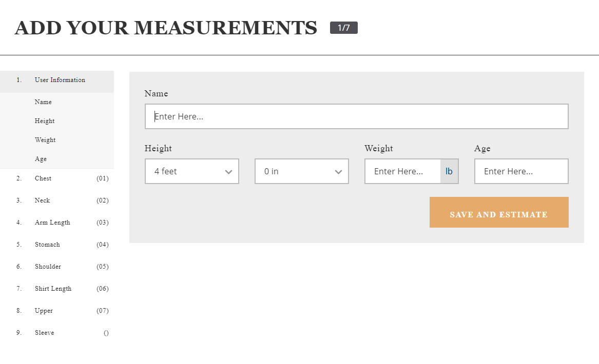This screenshot has height=364, width=599.
Task: Go to Chest measurement step
Action: 43,178
